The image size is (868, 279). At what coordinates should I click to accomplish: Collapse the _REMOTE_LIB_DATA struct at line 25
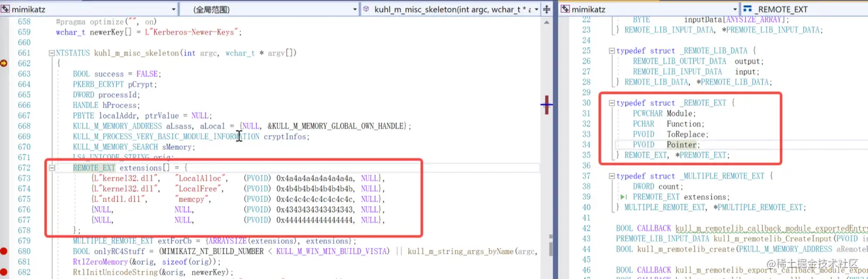tap(612, 51)
